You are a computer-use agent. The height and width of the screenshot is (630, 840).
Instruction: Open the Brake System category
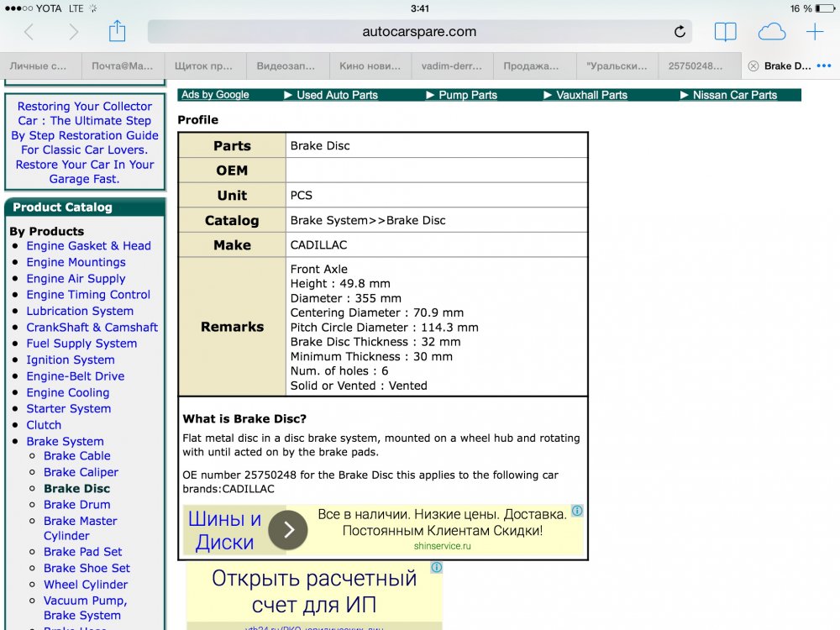point(65,441)
